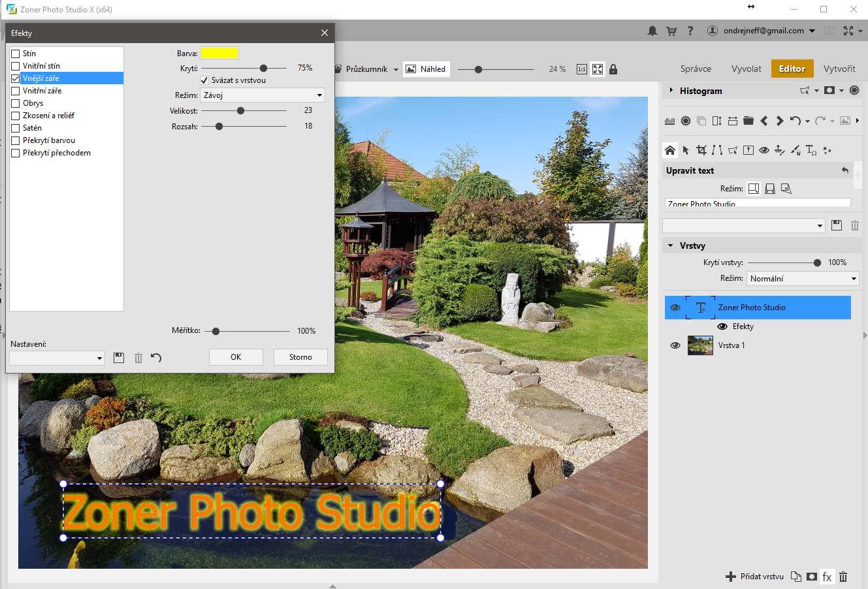Confirm effects with OK button

coord(236,357)
